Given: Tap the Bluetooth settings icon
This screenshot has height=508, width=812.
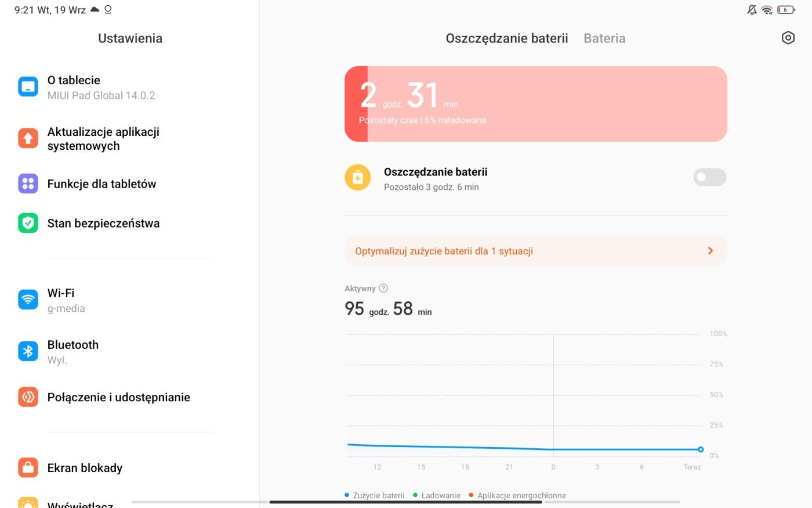Looking at the screenshot, I should (28, 351).
